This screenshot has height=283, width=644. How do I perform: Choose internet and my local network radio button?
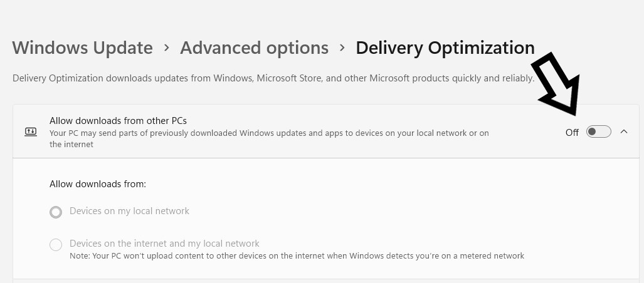(56, 245)
